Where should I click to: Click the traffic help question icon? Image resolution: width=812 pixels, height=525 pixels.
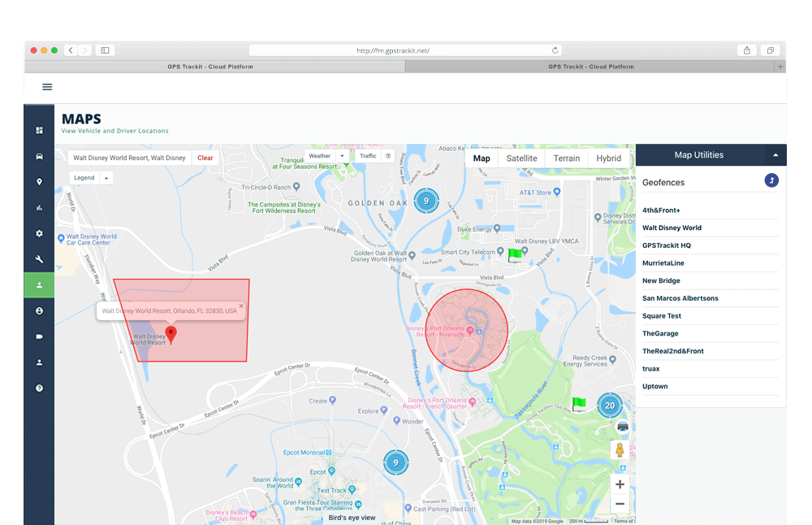point(388,156)
